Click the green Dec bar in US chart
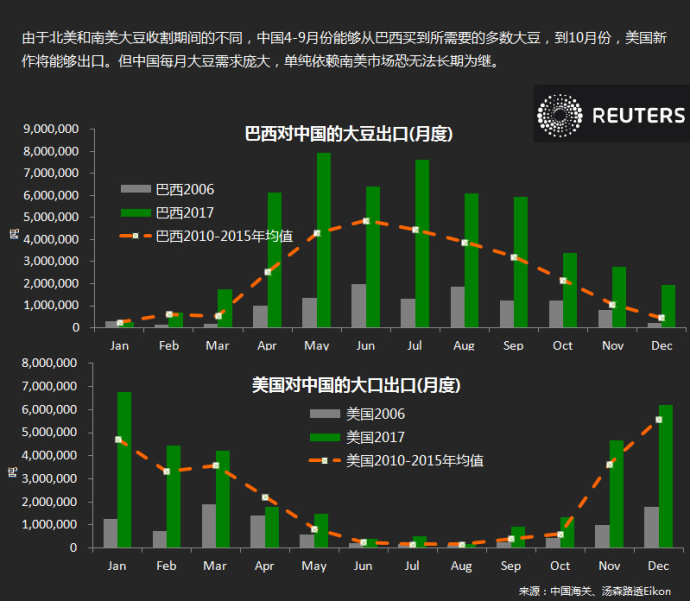 667,476
